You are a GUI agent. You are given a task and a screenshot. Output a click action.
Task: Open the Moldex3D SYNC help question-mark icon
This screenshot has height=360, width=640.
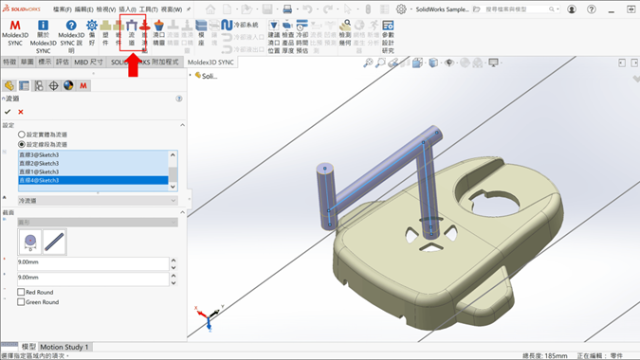point(71,25)
